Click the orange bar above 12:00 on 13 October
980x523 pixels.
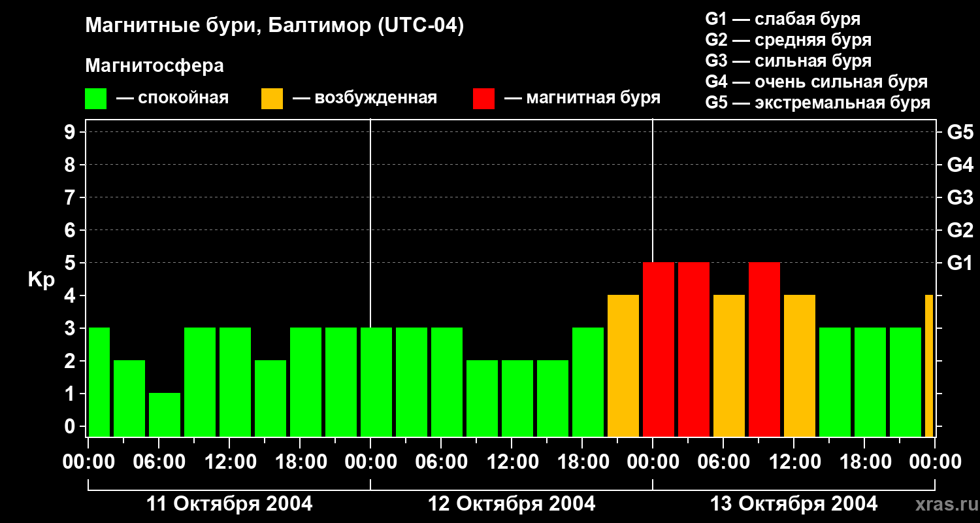click(800, 365)
